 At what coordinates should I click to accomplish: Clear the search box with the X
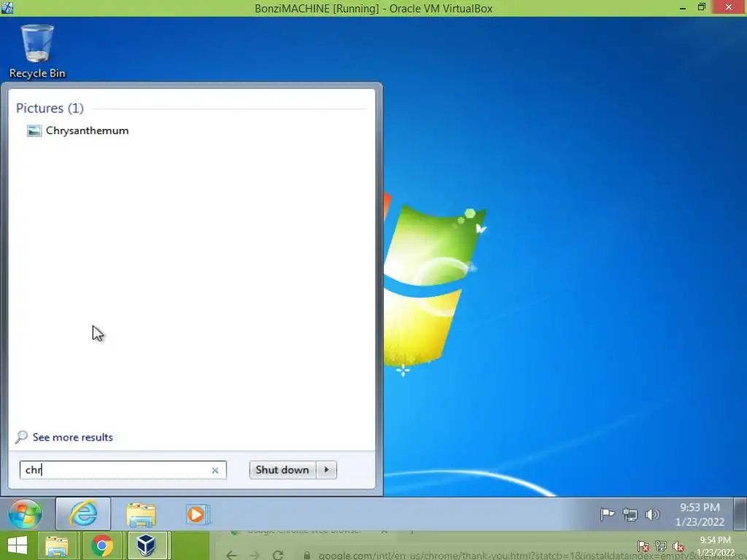click(215, 470)
